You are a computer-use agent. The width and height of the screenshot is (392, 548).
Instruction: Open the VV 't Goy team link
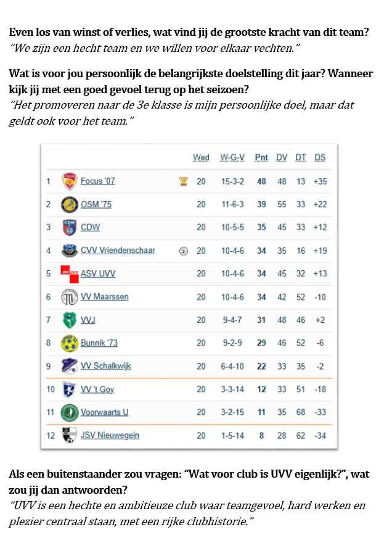click(97, 389)
